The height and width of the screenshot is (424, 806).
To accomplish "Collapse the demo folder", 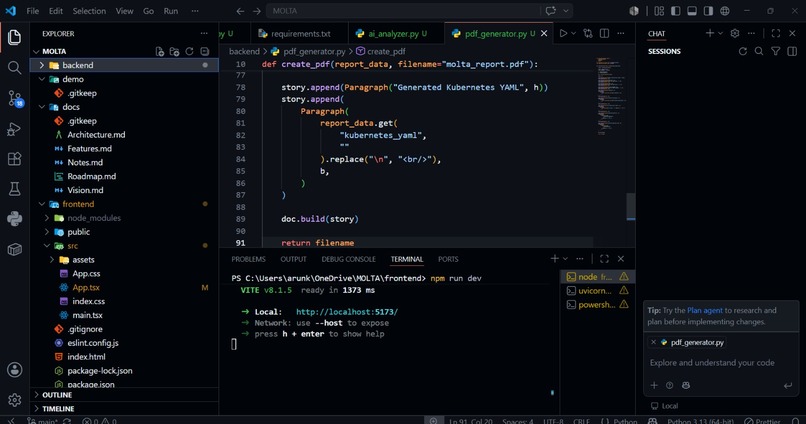I will click(x=125, y=79).
